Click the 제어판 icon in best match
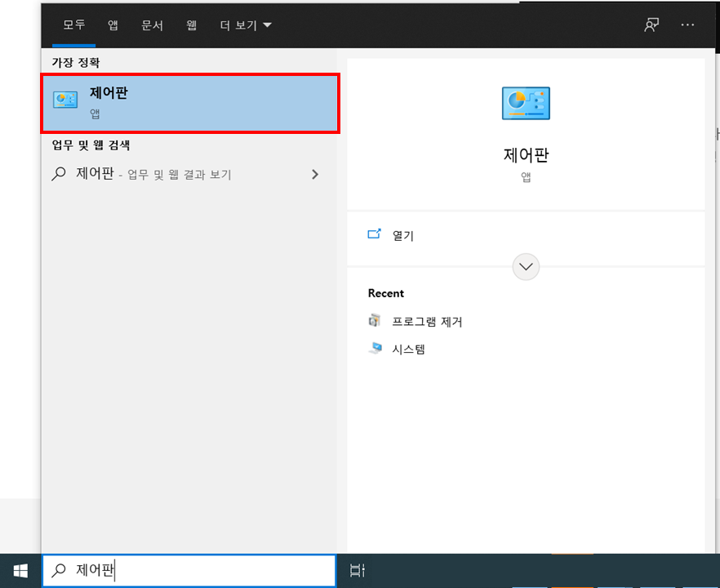 (x=65, y=100)
